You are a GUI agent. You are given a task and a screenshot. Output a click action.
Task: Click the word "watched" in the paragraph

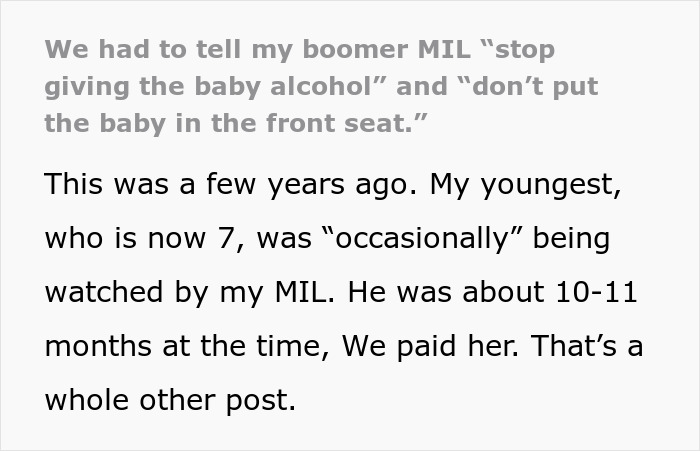(x=104, y=292)
